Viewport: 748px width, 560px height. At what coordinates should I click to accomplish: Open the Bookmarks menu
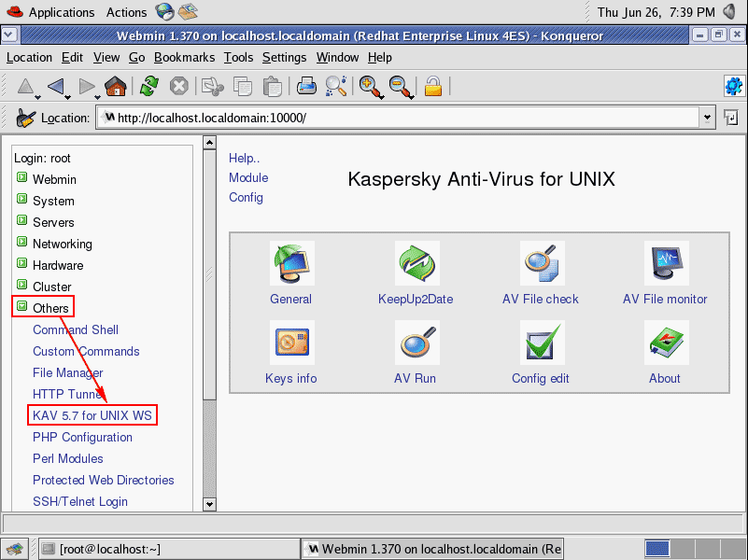pos(185,58)
